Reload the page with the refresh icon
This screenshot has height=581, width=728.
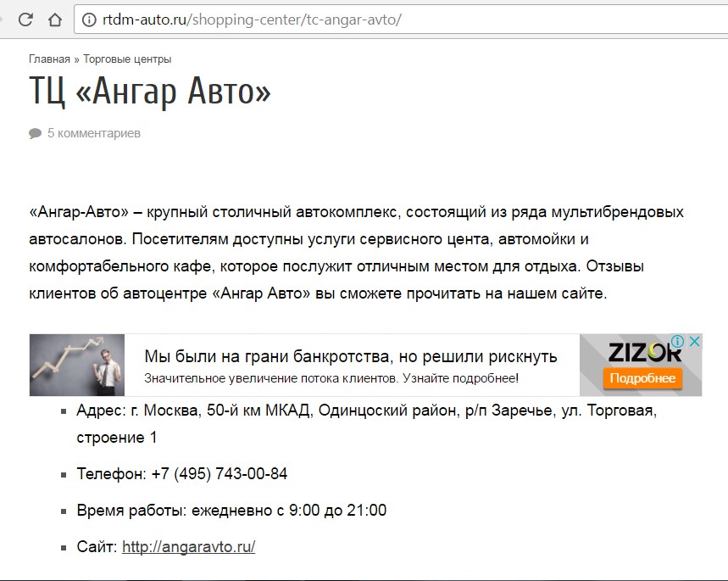point(25,20)
